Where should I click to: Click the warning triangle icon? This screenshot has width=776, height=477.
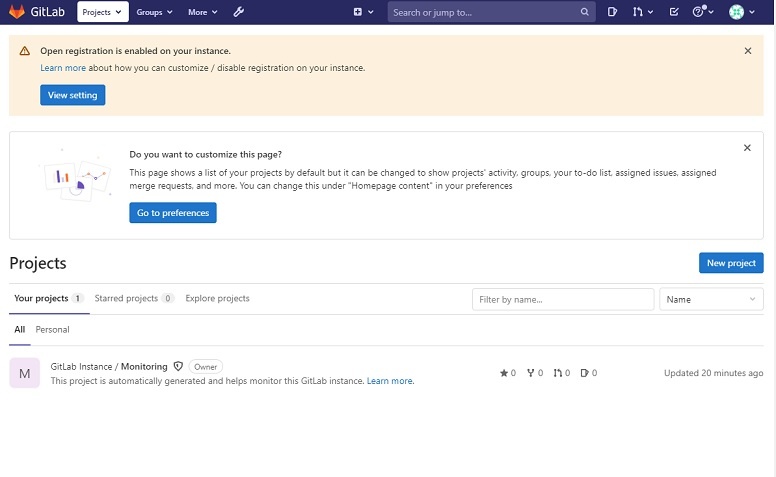pos(25,51)
